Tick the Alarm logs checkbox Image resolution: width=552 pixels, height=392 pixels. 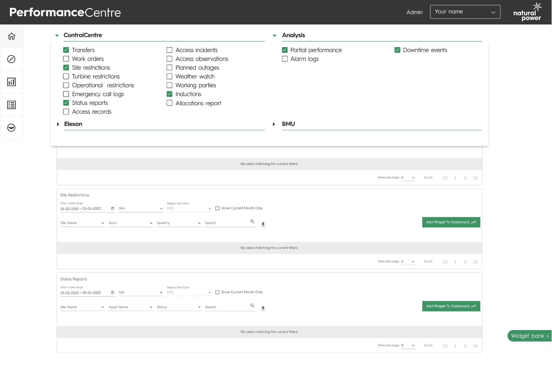(285, 59)
